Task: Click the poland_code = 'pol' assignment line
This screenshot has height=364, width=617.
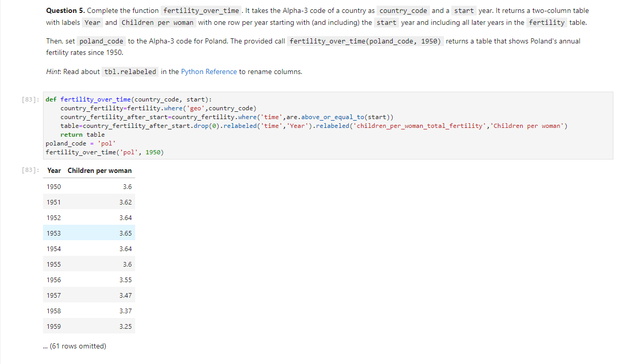Action: point(80,143)
